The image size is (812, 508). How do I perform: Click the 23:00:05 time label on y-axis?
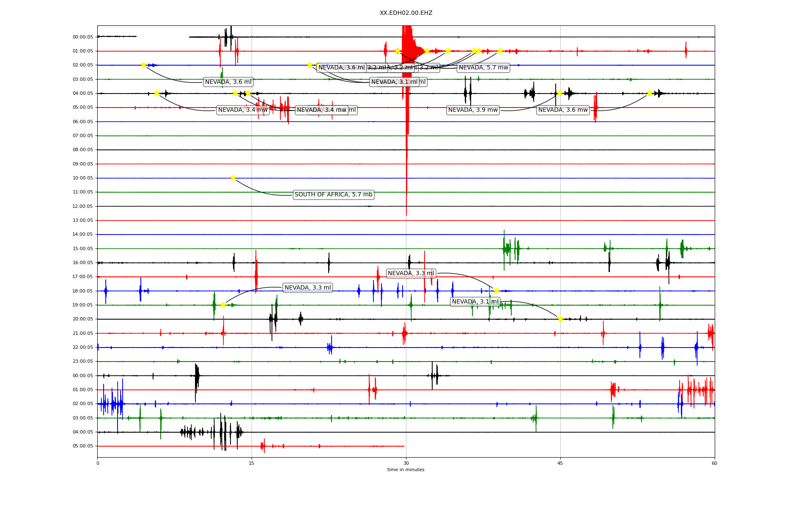click(83, 362)
